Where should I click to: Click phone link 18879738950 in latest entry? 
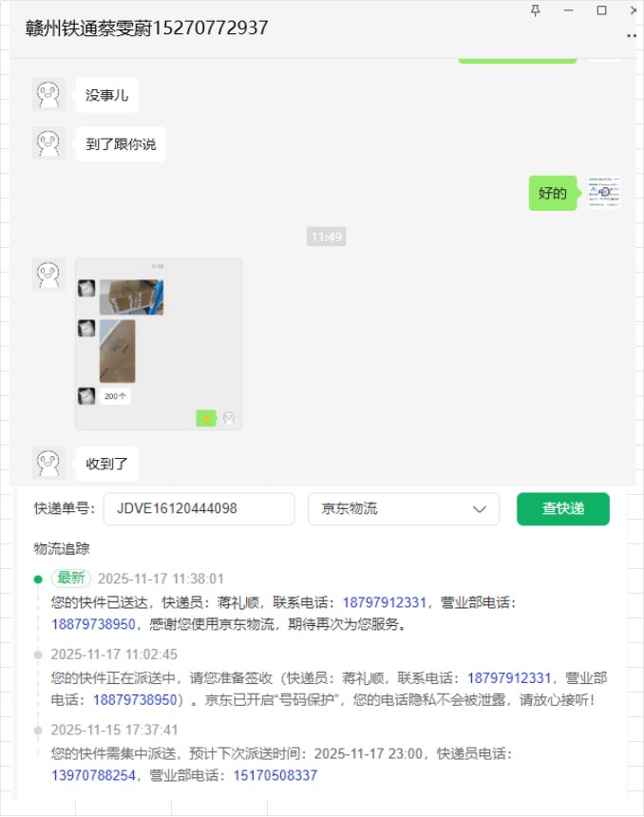[93, 624]
